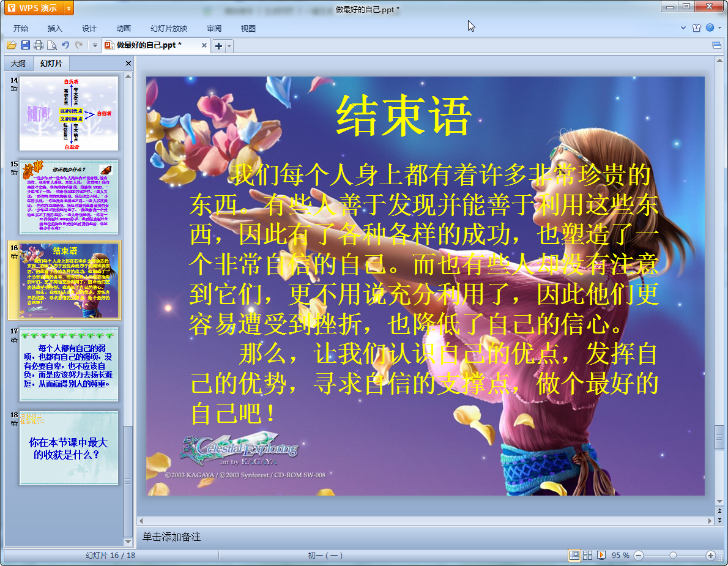Open the 插入 menu tab
728x566 pixels.
[x=55, y=28]
